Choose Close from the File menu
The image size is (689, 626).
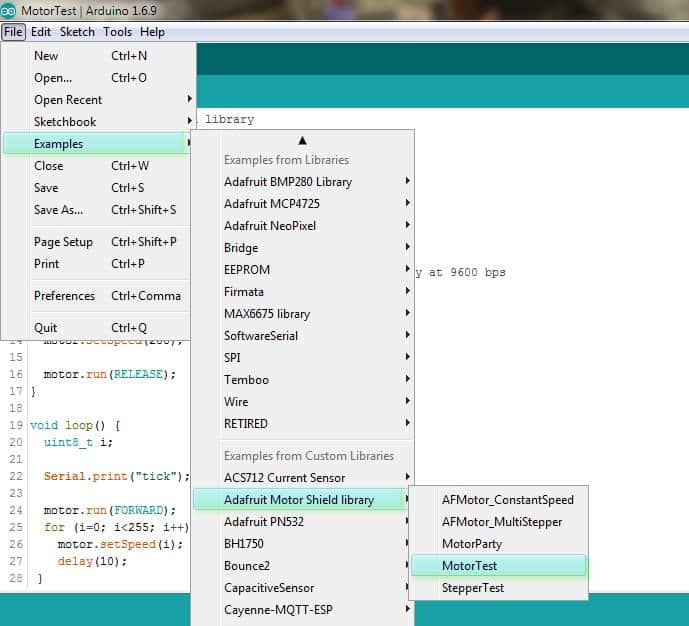pos(98,166)
